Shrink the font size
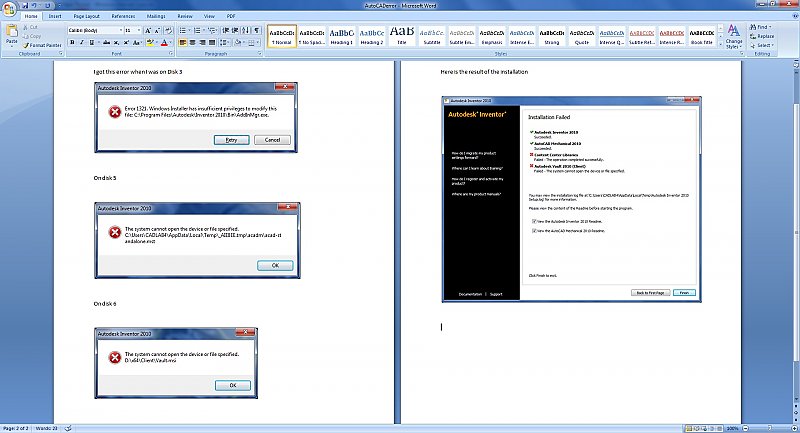 pyautogui.click(x=157, y=31)
